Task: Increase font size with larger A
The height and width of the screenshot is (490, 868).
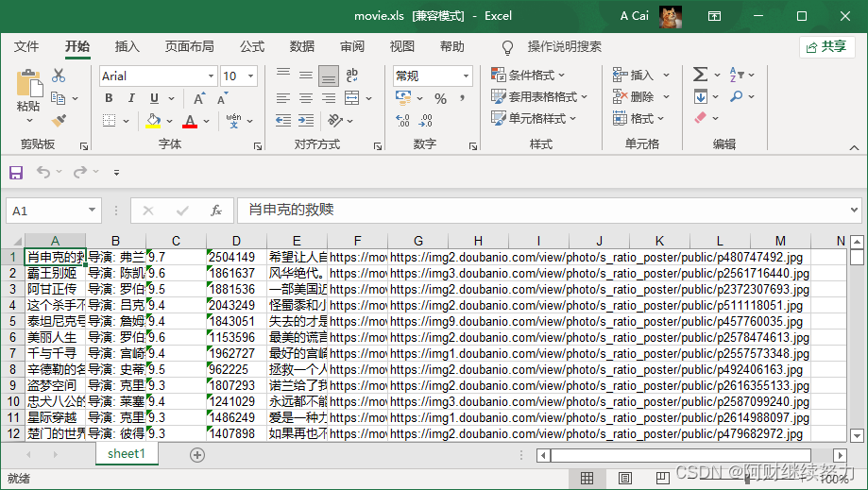Action: pos(199,98)
